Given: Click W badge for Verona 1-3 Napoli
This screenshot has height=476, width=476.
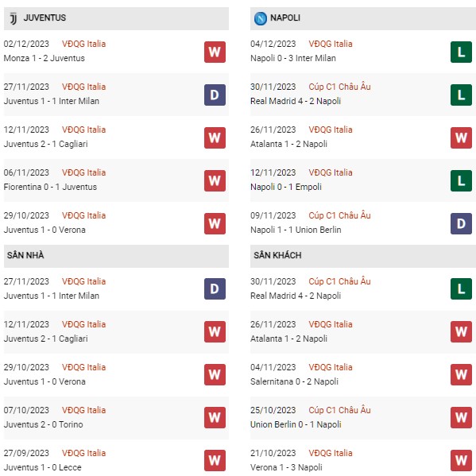Looking at the screenshot, I should 461,460.
